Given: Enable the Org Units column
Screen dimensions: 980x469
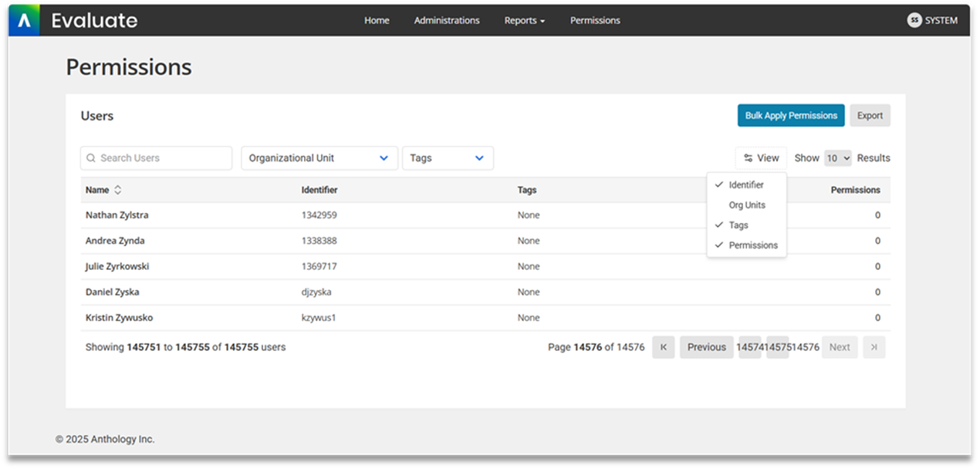Looking at the screenshot, I should click(746, 205).
